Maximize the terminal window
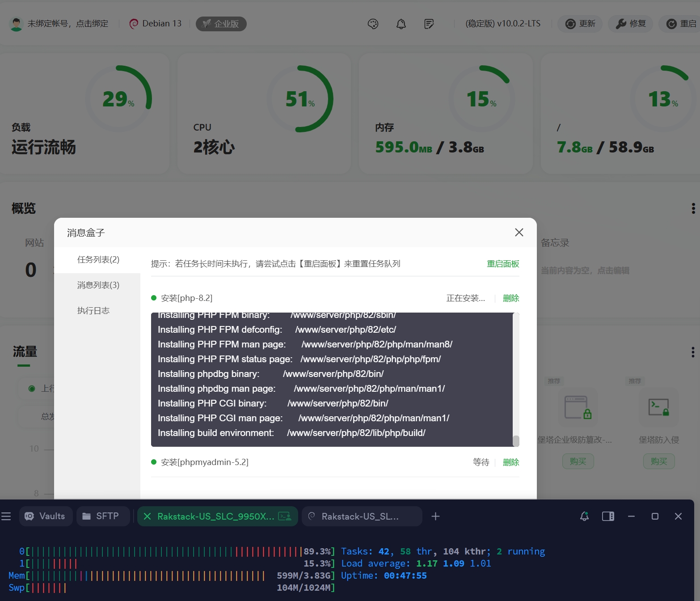This screenshot has height=601, width=700. point(655,516)
